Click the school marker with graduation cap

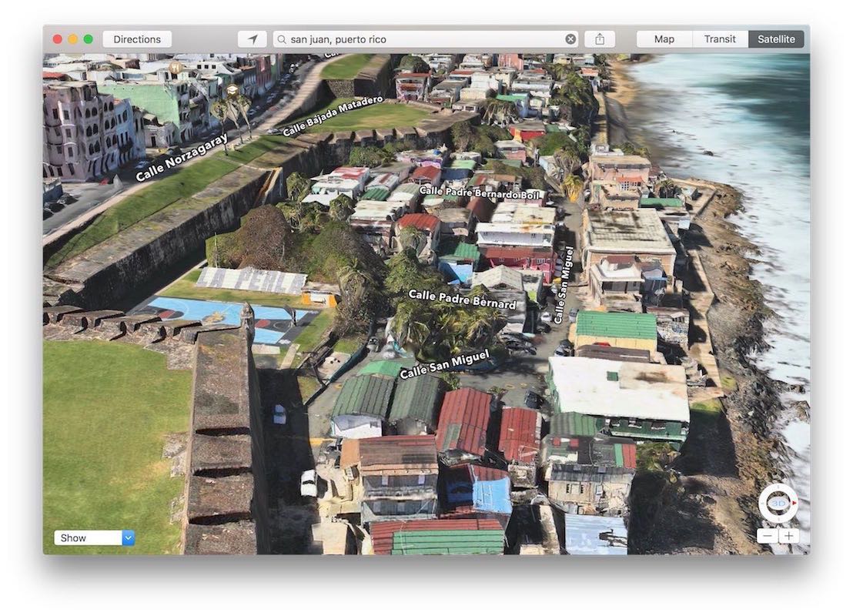coord(232,91)
